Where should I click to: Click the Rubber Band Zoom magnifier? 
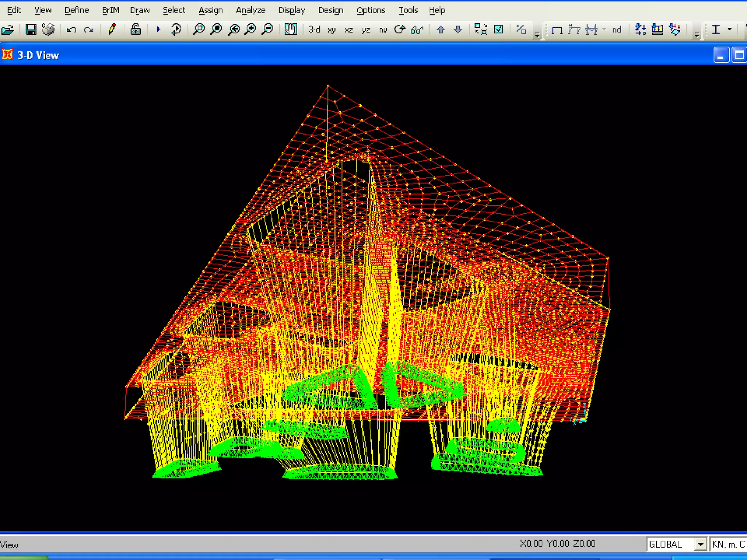(199, 29)
